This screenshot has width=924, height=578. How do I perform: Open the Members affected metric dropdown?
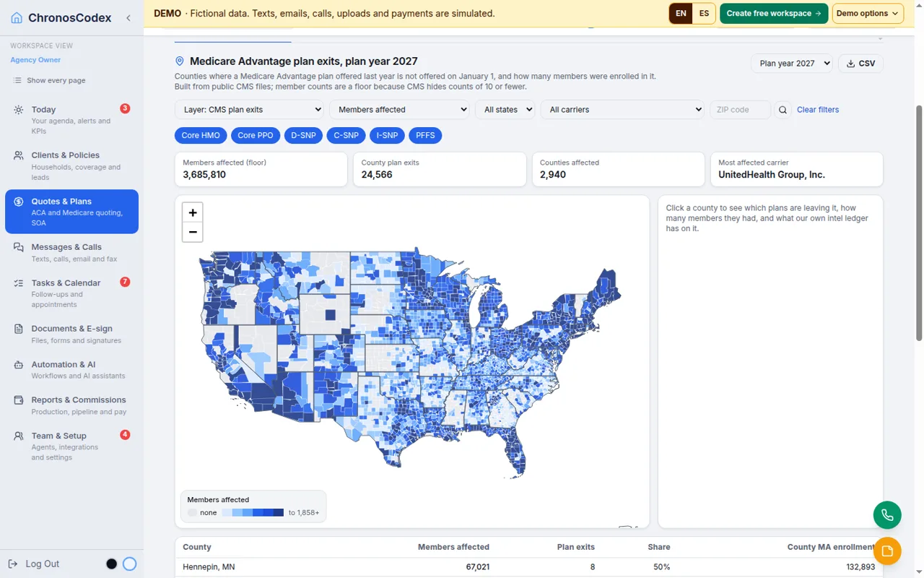[400, 110]
